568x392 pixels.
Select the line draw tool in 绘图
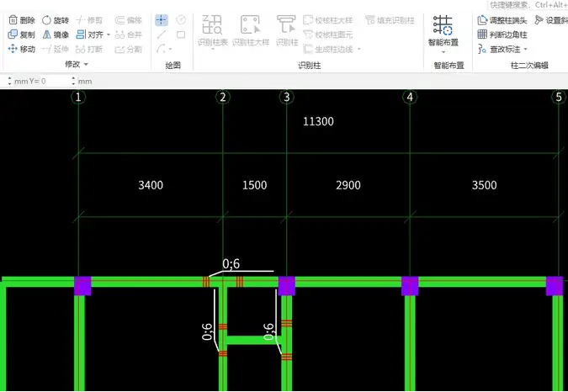(162, 34)
